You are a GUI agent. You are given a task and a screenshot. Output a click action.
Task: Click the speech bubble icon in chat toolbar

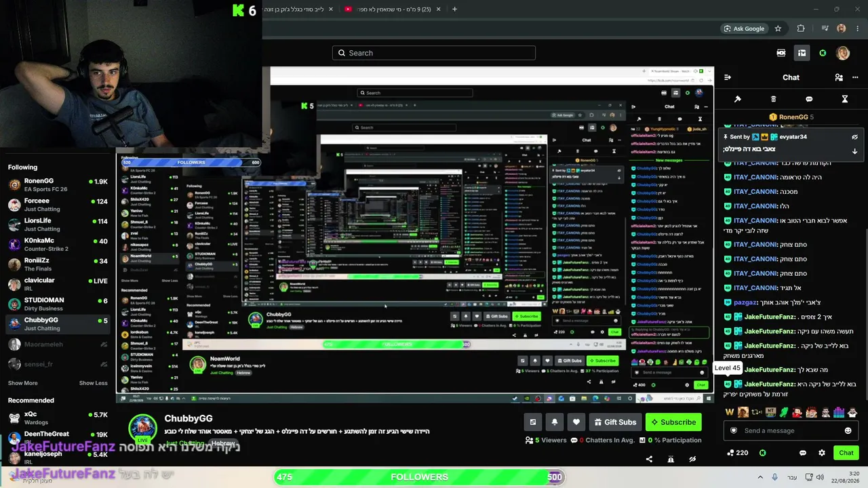[x=809, y=99]
